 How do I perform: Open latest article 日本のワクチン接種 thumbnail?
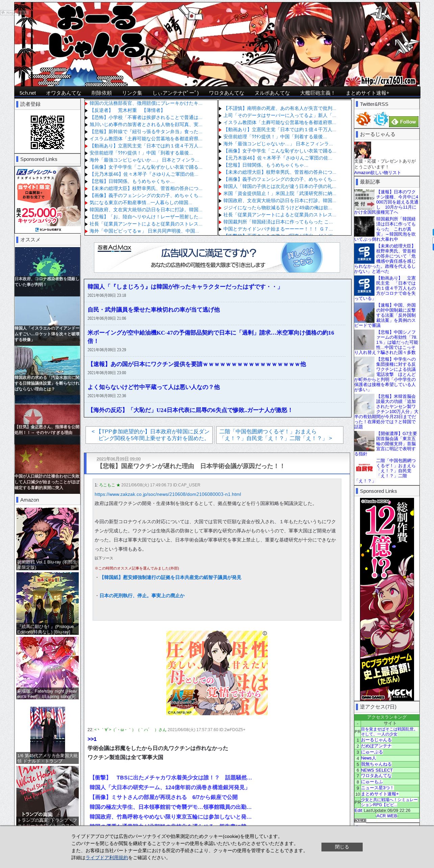[x=364, y=199]
